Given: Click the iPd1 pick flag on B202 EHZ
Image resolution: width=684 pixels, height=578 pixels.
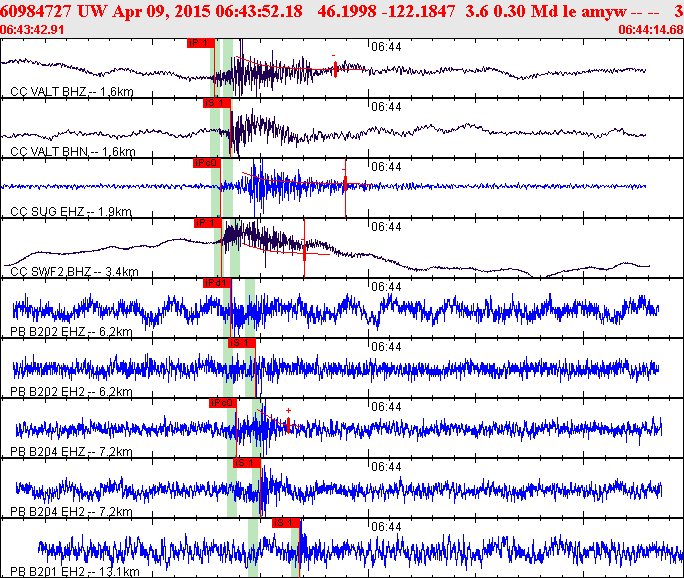Looking at the screenshot, I should coord(217,283).
